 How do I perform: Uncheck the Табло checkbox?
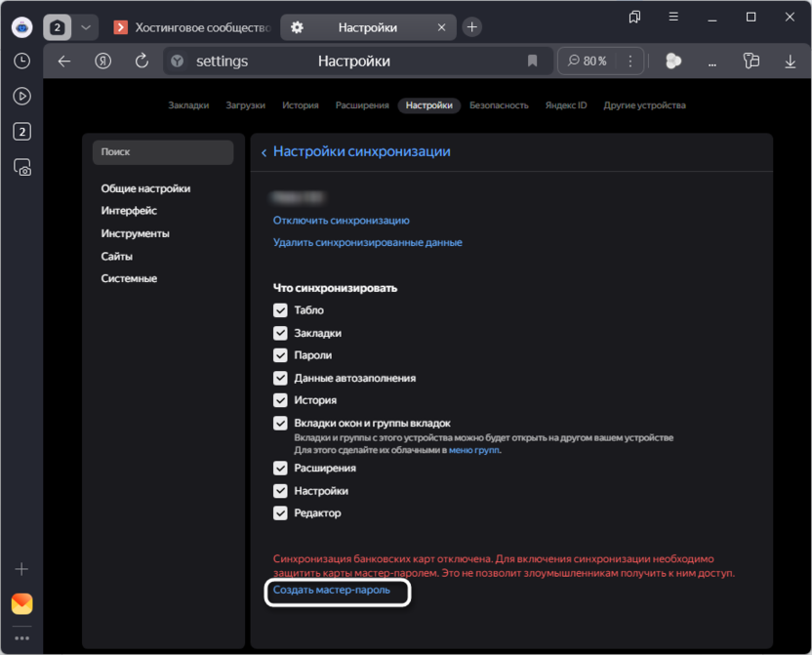pos(280,310)
